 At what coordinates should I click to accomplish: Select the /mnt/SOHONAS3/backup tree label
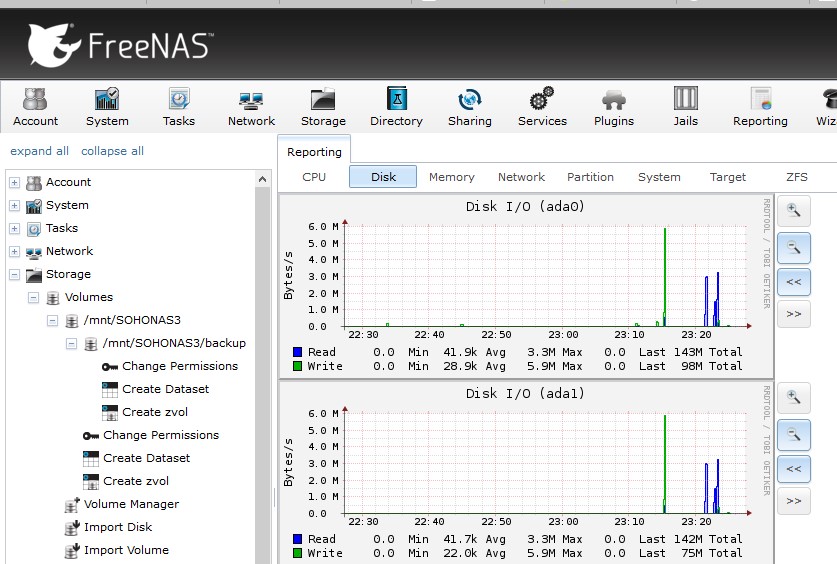174,343
